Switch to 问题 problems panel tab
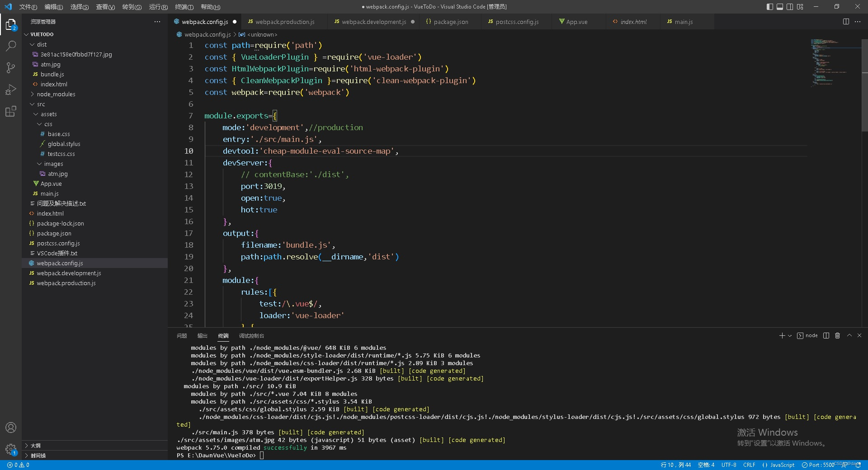Screen dimensions: 868x470 182,336
